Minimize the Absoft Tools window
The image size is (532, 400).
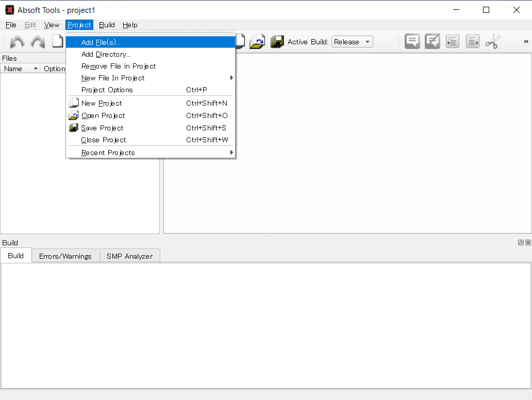(x=456, y=10)
